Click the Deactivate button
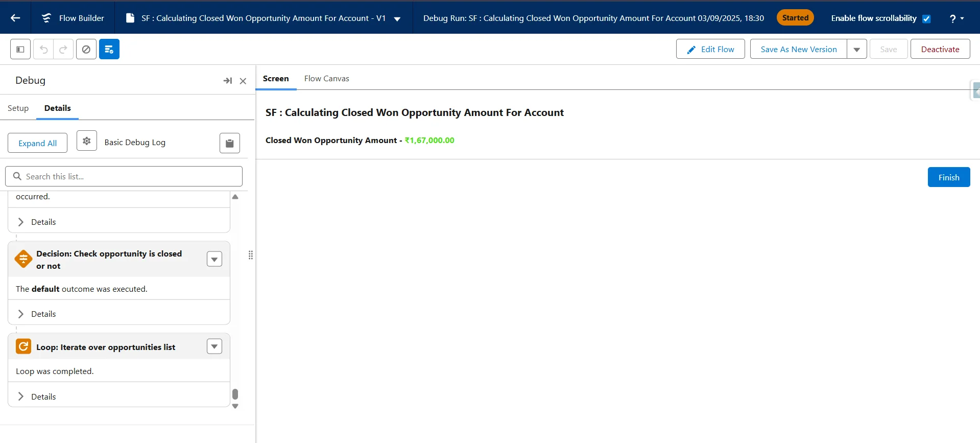The height and width of the screenshot is (443, 980). tap(940, 49)
